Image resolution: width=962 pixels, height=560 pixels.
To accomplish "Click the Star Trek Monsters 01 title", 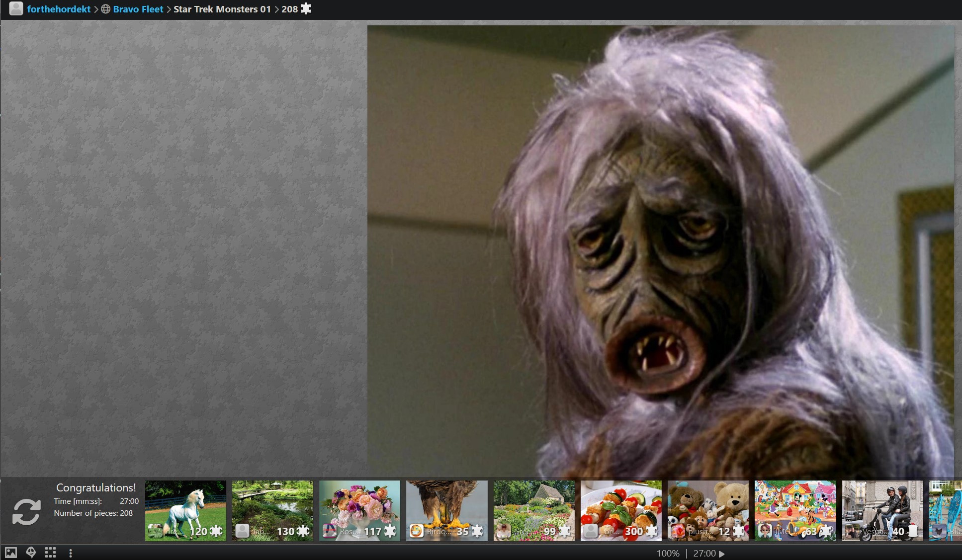I will (222, 9).
